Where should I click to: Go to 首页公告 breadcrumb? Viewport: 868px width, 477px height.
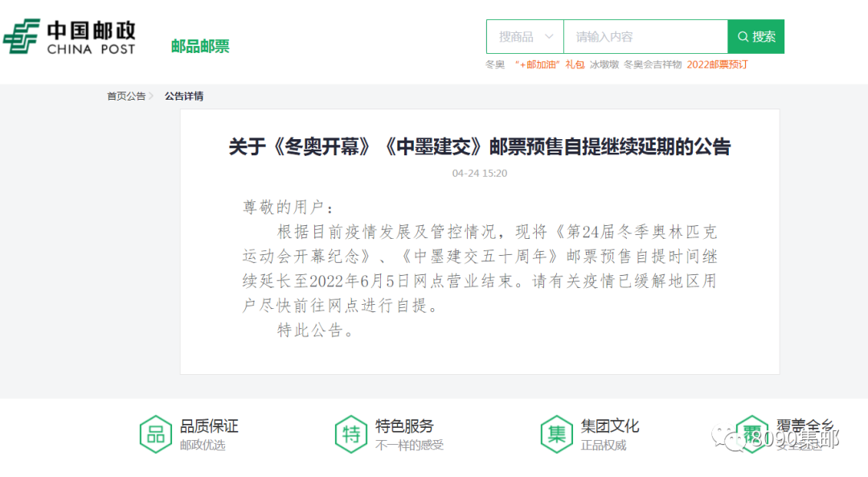point(126,97)
